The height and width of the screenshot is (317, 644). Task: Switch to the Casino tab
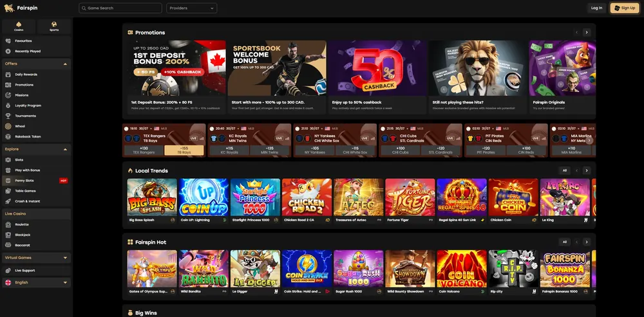tap(19, 26)
